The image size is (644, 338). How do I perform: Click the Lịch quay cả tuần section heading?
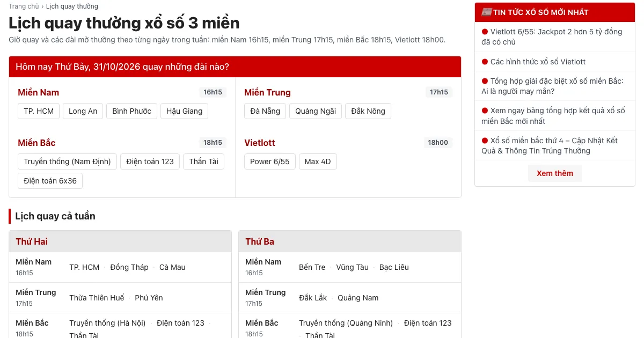55,216
